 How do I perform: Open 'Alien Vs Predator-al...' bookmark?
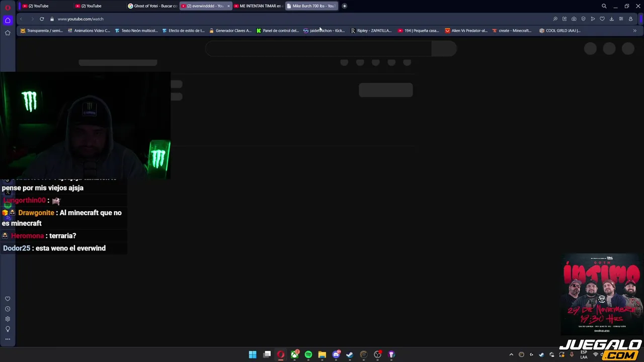tap(466, 31)
